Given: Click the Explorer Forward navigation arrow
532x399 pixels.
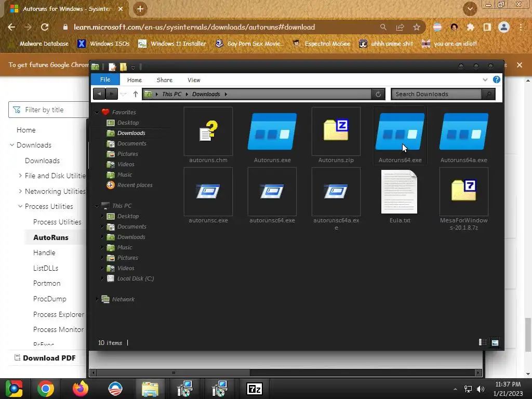Looking at the screenshot, I should point(112,94).
